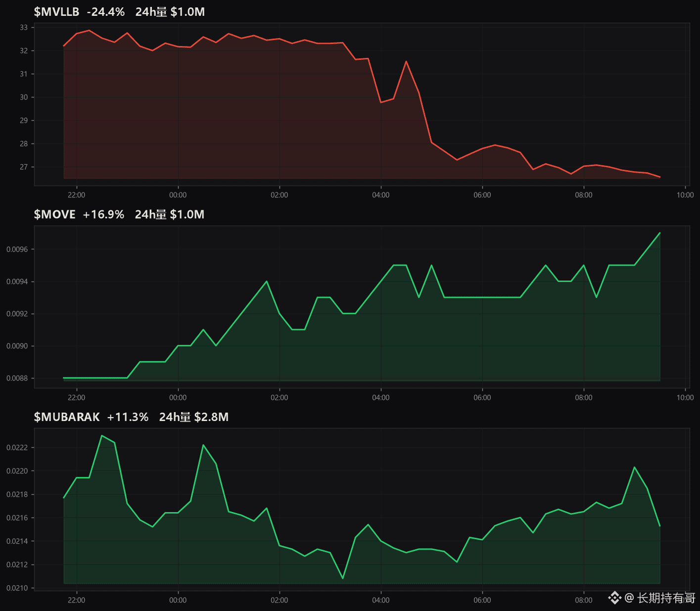Click the $MOVE ticker title
This screenshot has height=611, width=700.
[54, 214]
